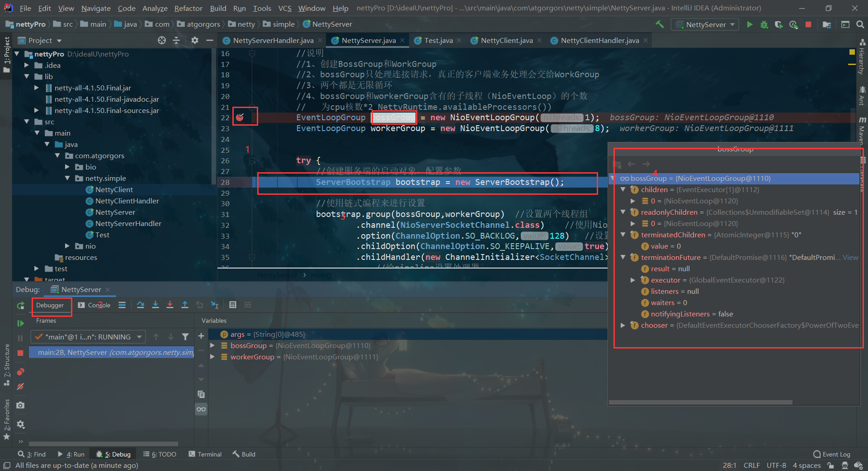Open the Refactor menu
Screen dimensions: 868x471
click(188, 8)
